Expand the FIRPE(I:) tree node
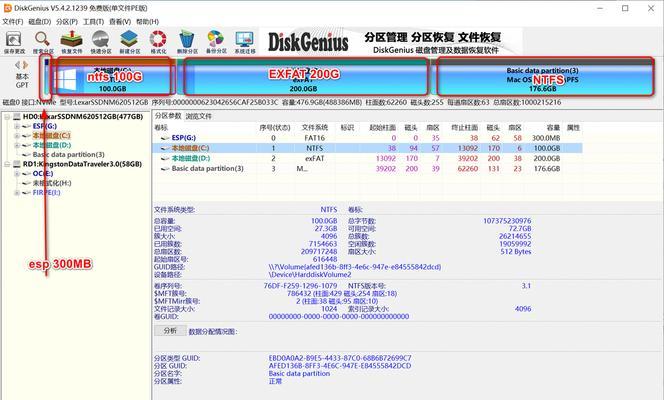Image resolution: width=664 pixels, height=400 pixels. (17, 193)
